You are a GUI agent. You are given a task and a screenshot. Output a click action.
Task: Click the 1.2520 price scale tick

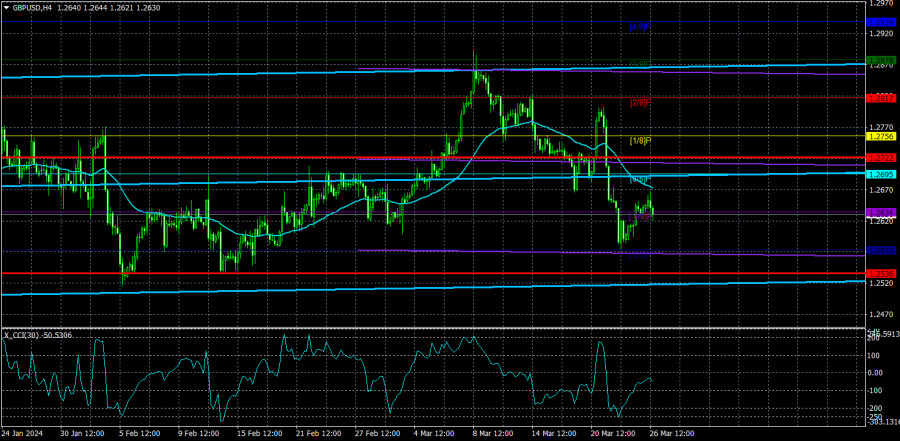pyautogui.click(x=882, y=284)
